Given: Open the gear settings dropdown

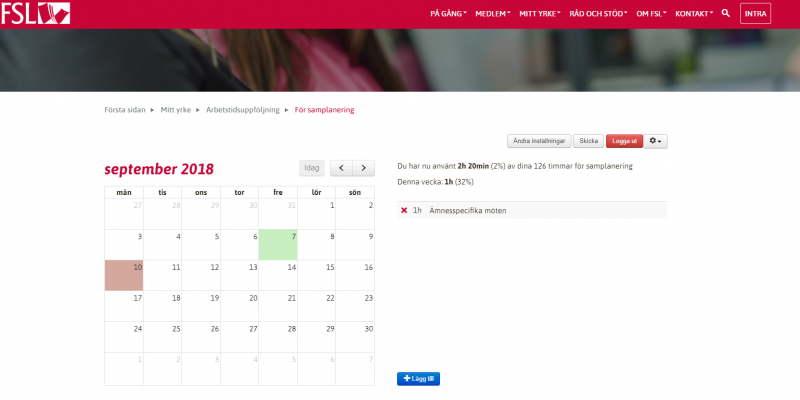Looking at the screenshot, I should tap(656, 141).
